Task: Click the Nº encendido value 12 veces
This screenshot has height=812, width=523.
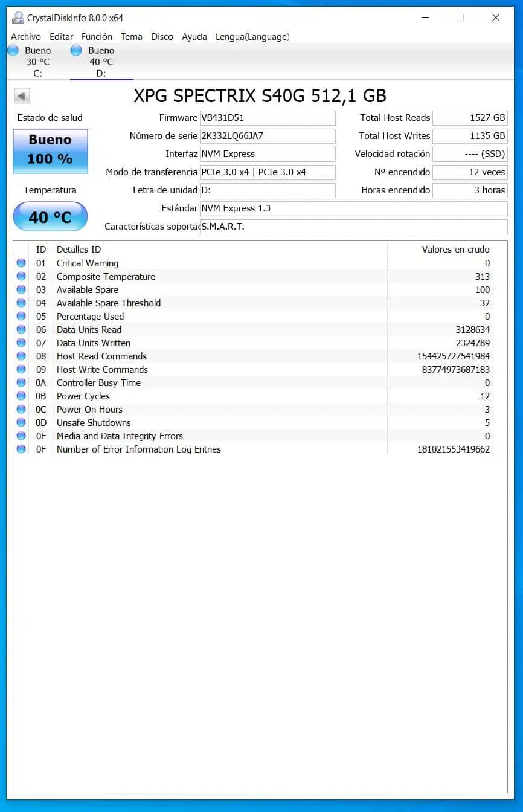Action: 470,172
